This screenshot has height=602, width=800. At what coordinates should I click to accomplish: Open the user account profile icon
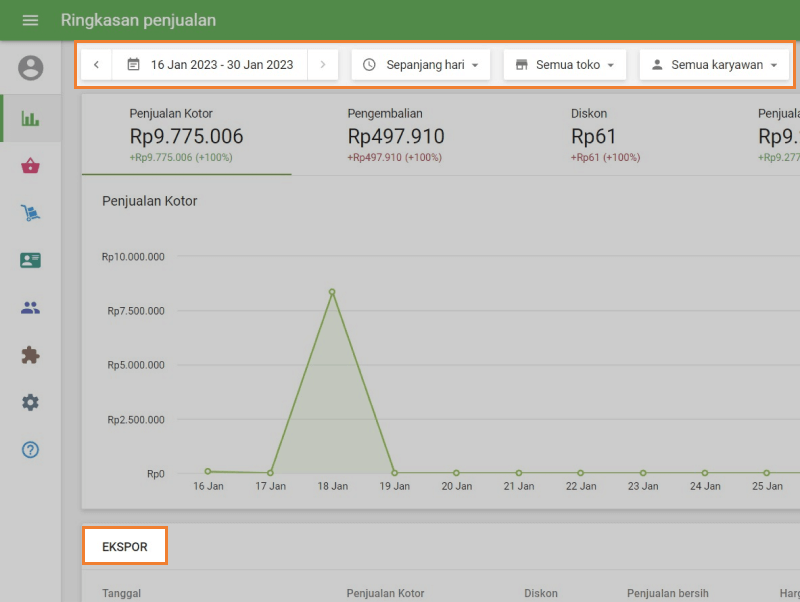[31, 68]
